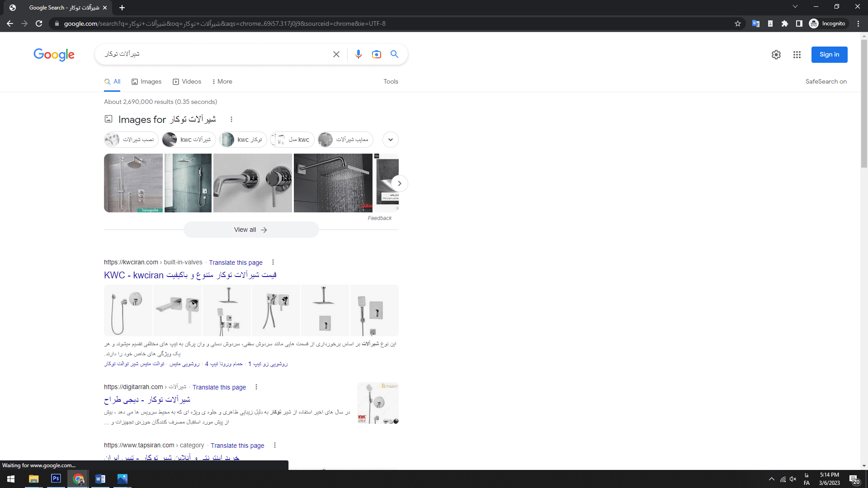The image size is (868, 488).
Task: Click Translate this page for tapsiran
Action: tap(237, 446)
